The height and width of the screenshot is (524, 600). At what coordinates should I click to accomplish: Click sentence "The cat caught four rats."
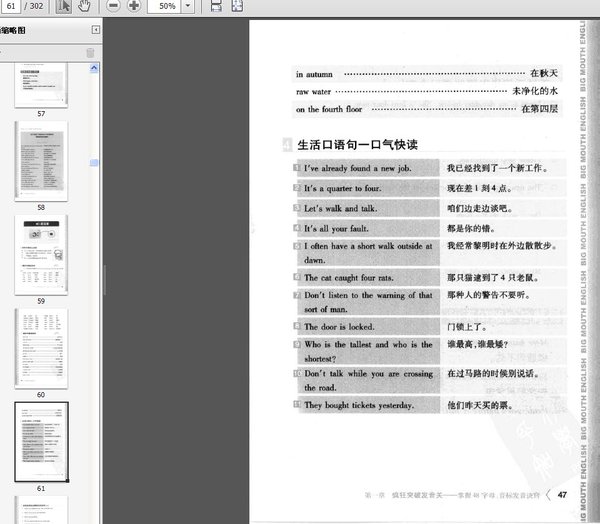[349, 278]
